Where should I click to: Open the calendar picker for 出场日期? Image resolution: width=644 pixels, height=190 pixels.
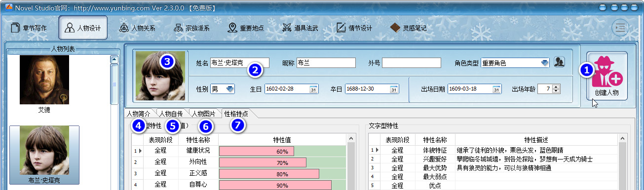coord(497,89)
